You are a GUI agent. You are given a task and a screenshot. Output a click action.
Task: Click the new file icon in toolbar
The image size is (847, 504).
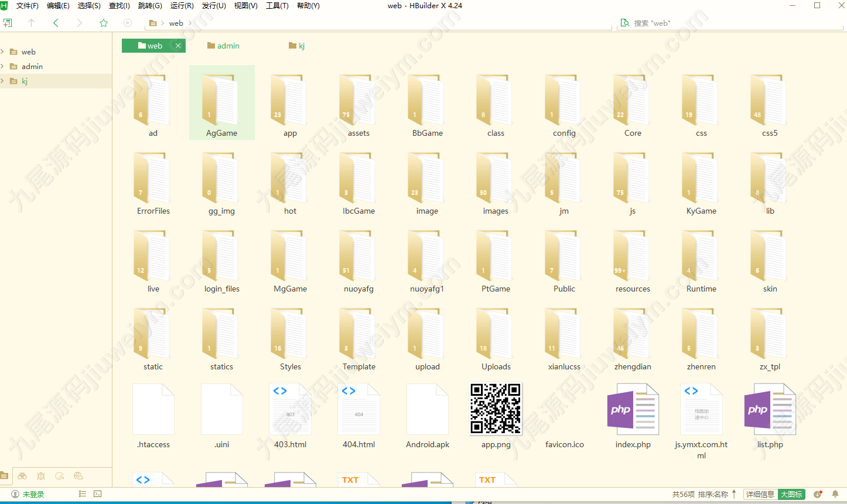[8, 23]
